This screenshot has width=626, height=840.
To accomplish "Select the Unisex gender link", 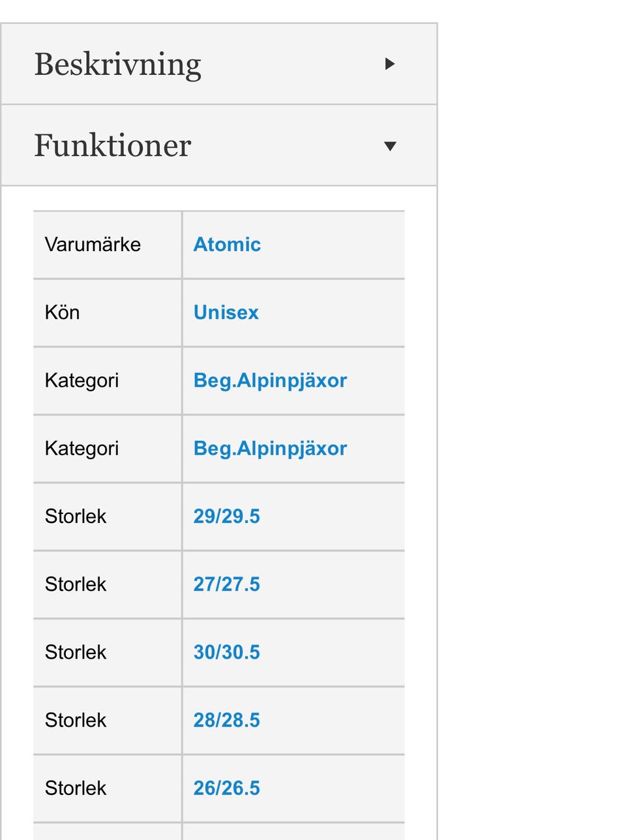I will 226,312.
